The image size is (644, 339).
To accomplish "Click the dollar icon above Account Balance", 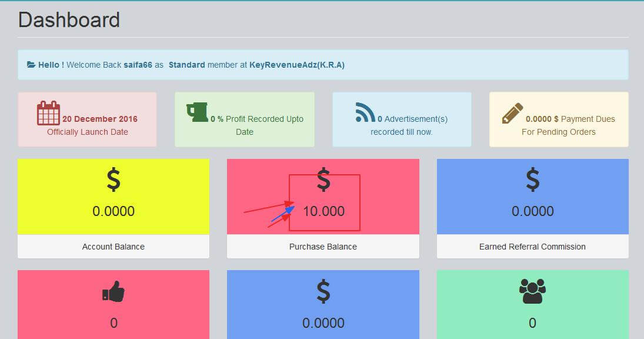I will click(x=114, y=180).
